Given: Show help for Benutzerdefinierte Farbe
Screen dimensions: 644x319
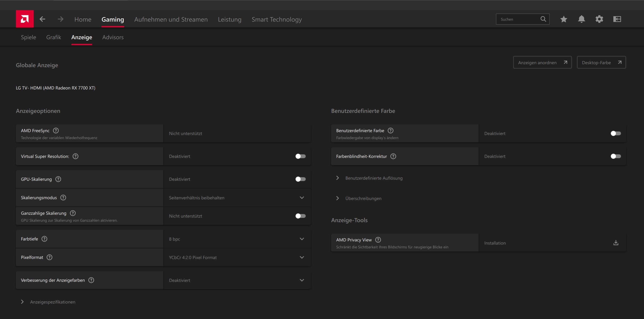Looking at the screenshot, I should click(390, 130).
